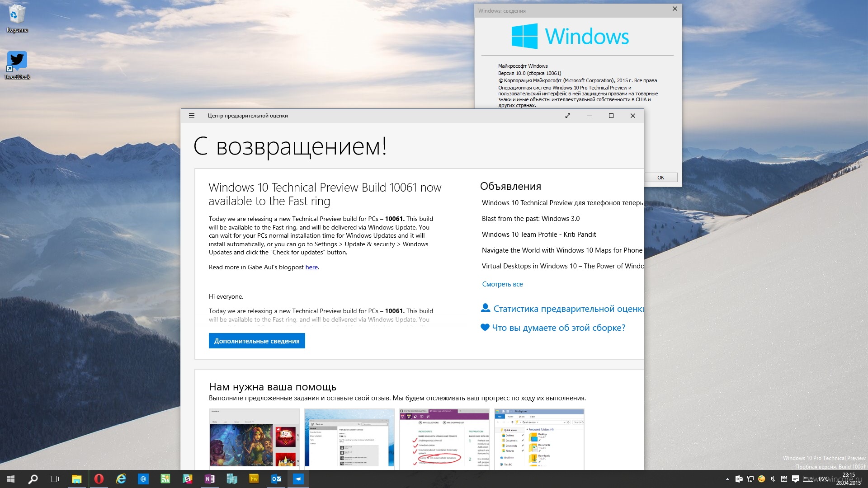The width and height of the screenshot is (868, 488).
Task: Click the 'Нам нужна ваша помощь' heading
Action: pos(273,387)
